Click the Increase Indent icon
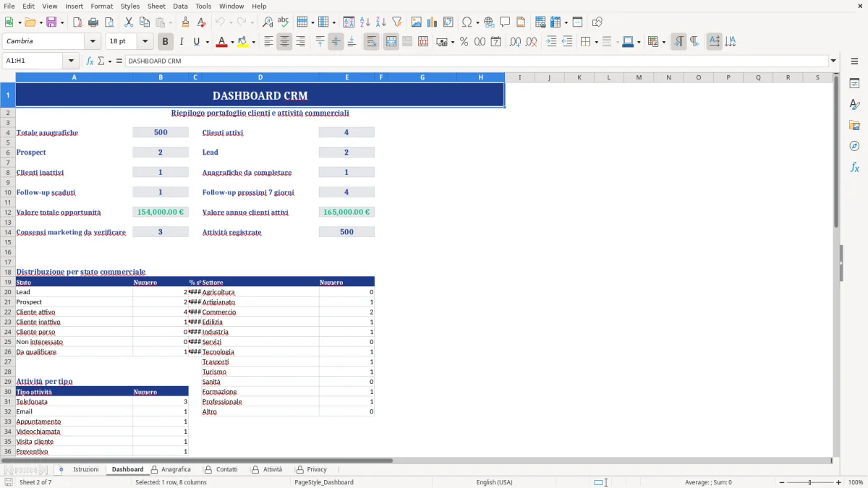The image size is (868, 488). [551, 42]
